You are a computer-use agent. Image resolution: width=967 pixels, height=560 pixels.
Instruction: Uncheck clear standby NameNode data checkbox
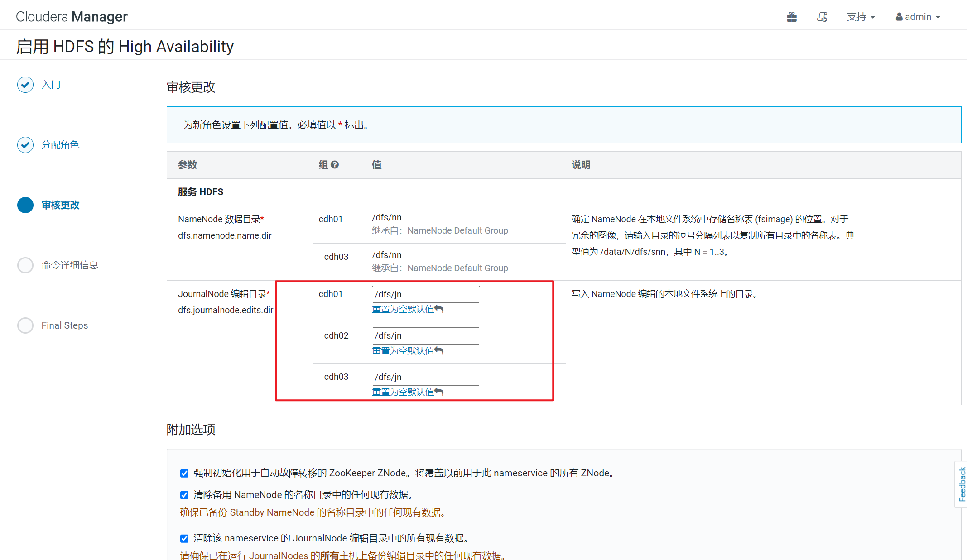tap(184, 495)
